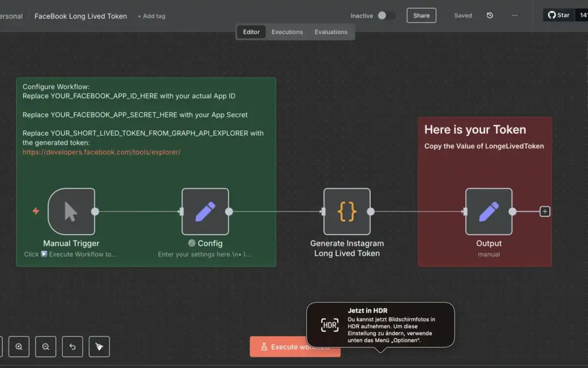Click the Output node label
Screen dimensions: 588x368
[x=488, y=243]
